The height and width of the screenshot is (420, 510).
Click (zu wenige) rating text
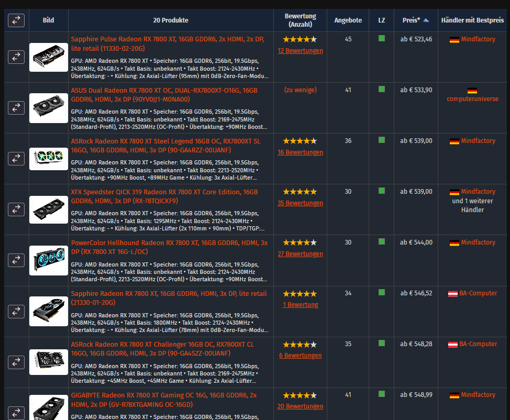[x=300, y=90]
